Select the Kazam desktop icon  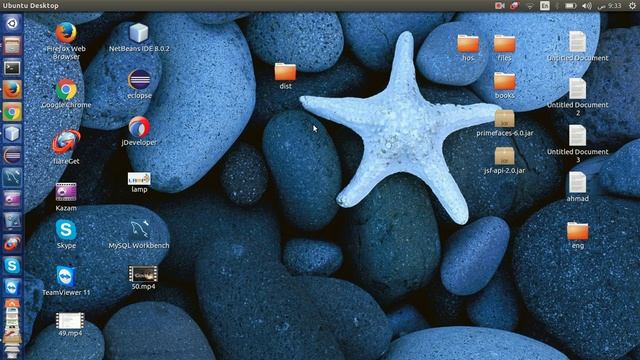click(66, 192)
